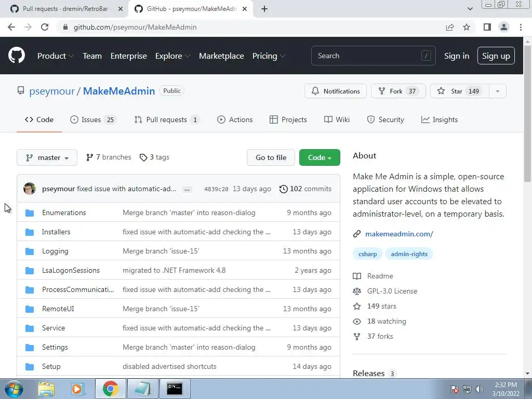Bookmark this page with the star icon
Image resolution: width=532 pixels, height=399 pixels.
[467, 27]
